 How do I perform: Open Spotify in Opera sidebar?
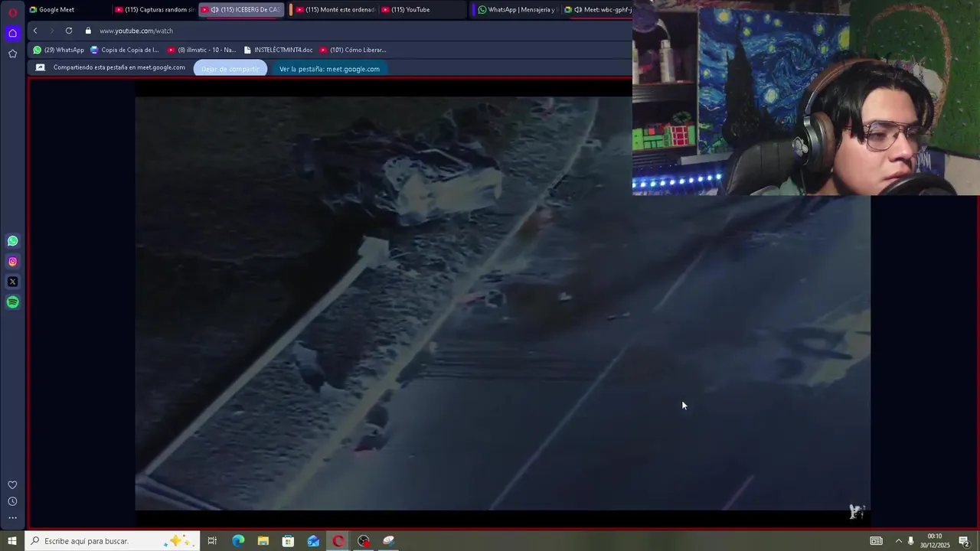pos(12,302)
